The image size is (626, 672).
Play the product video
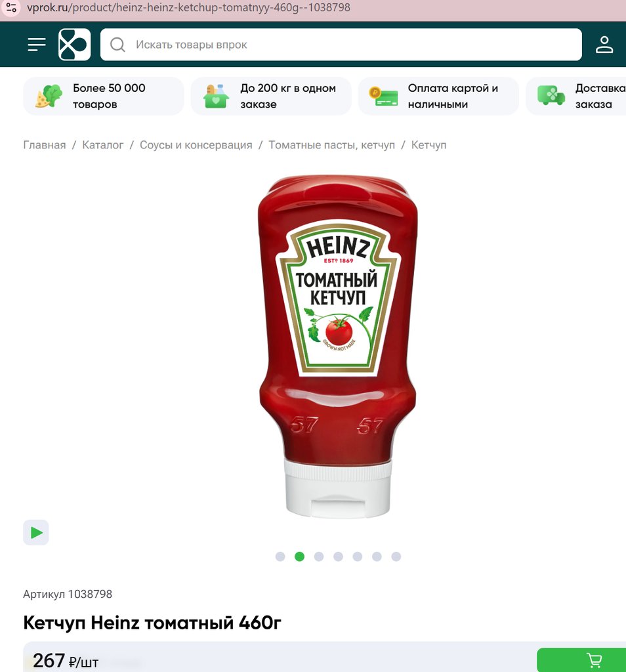click(x=36, y=532)
